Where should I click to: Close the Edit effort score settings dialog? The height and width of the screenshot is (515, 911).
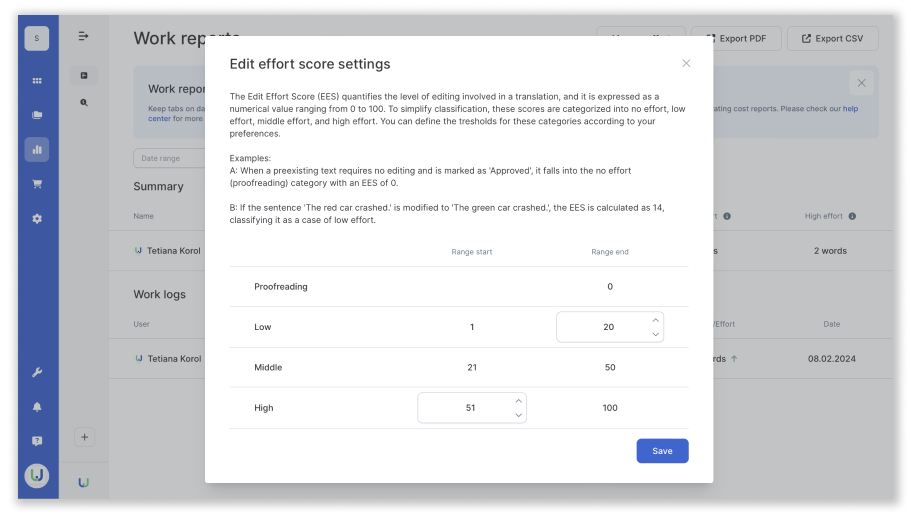pyautogui.click(x=686, y=63)
